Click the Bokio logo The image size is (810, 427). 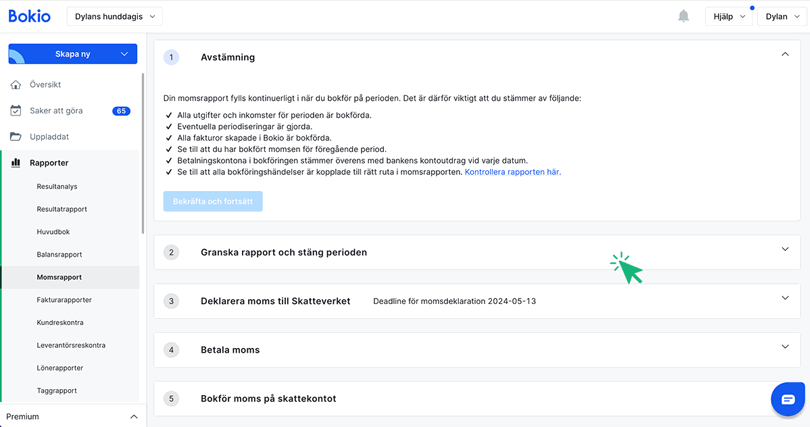pos(32,16)
